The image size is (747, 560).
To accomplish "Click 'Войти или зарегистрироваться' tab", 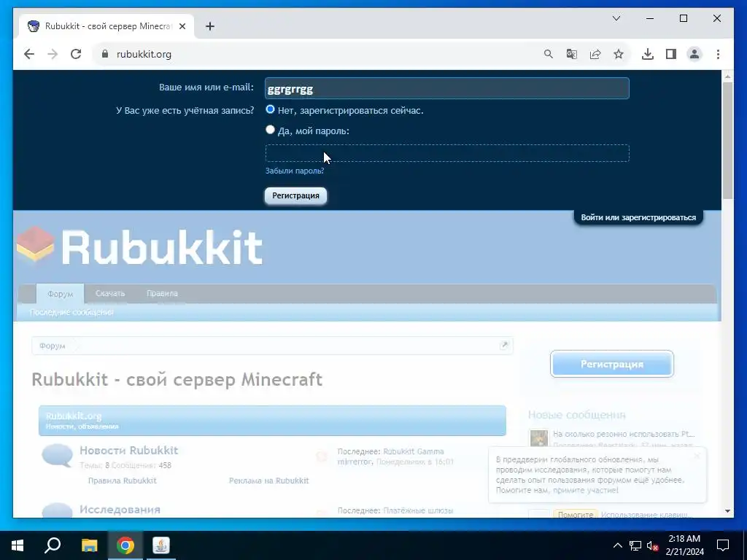I will [638, 217].
